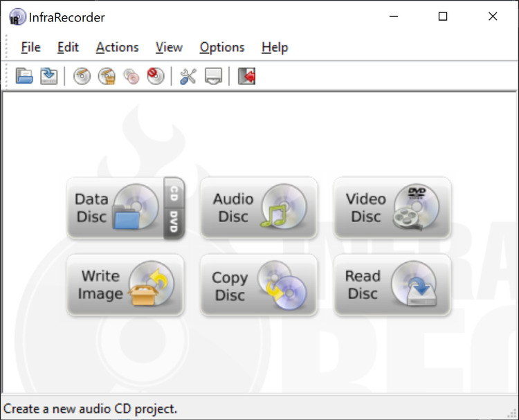Screen dimensions: 519x420
Task: Click the Copy disc toolbar icon
Action: pos(131,76)
